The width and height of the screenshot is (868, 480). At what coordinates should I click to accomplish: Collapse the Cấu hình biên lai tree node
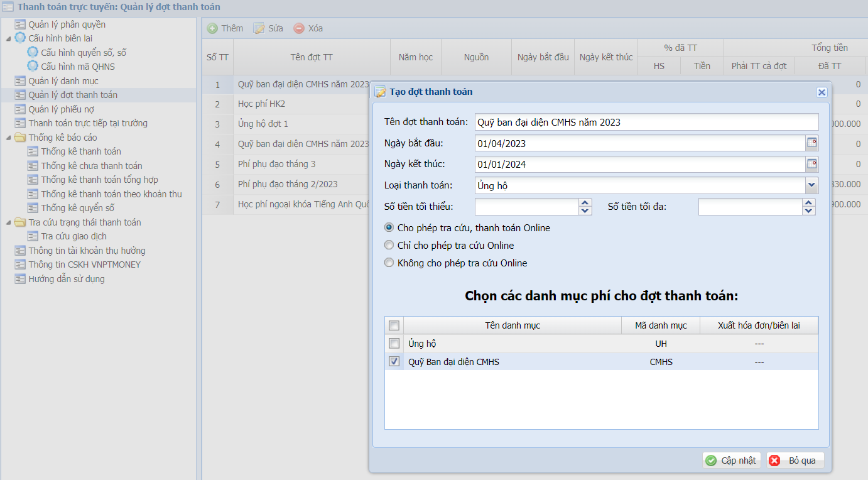pyautogui.click(x=8, y=38)
